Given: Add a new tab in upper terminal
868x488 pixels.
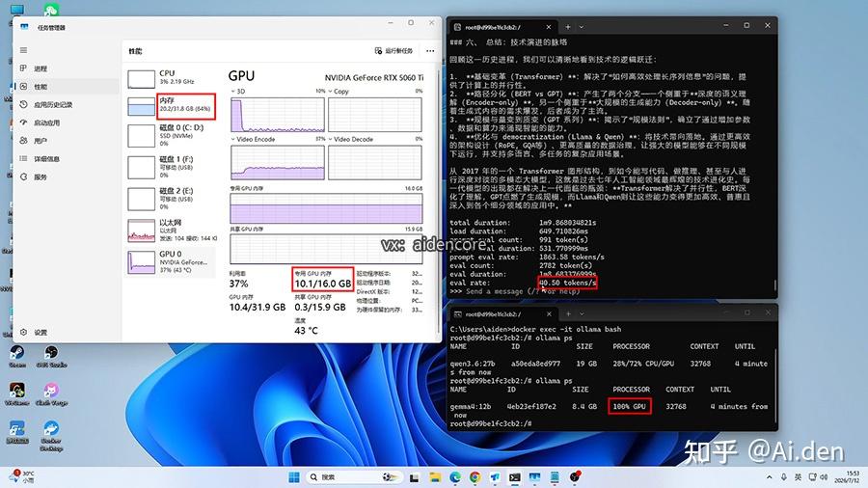Looking at the screenshot, I should 568,27.
